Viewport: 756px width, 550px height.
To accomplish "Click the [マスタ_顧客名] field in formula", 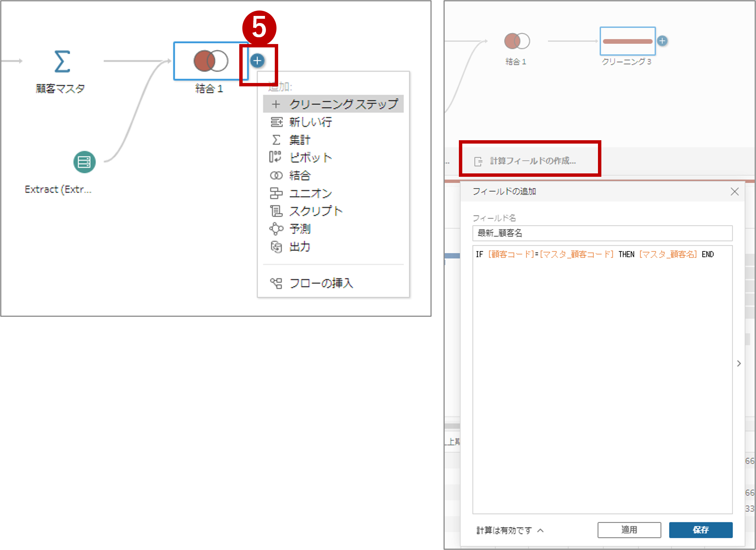I will [668, 254].
